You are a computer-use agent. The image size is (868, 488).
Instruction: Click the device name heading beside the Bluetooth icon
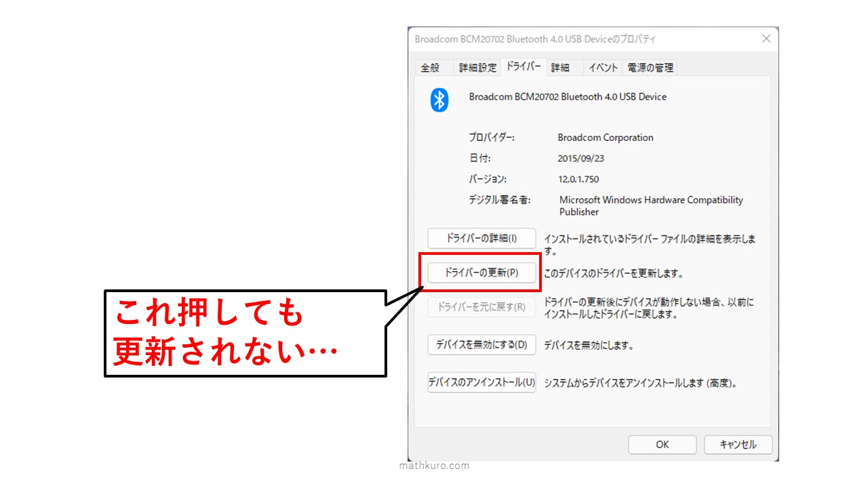568,97
